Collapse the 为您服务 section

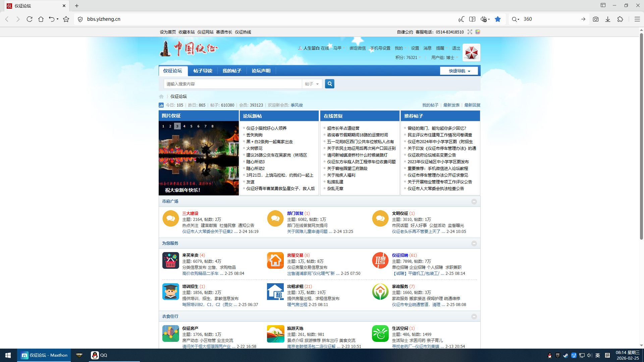click(x=474, y=243)
